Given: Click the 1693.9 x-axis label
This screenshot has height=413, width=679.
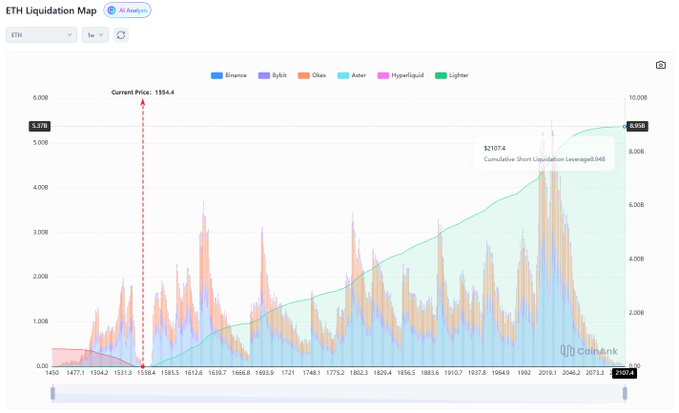Looking at the screenshot, I should [264, 372].
